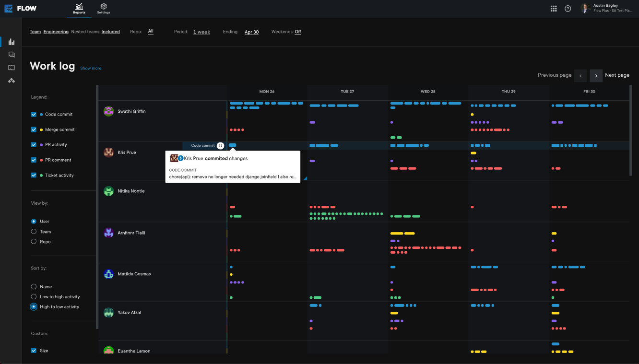Uncheck the Merge commit legend checkbox
Image resolution: width=639 pixels, height=364 pixels.
click(x=34, y=129)
